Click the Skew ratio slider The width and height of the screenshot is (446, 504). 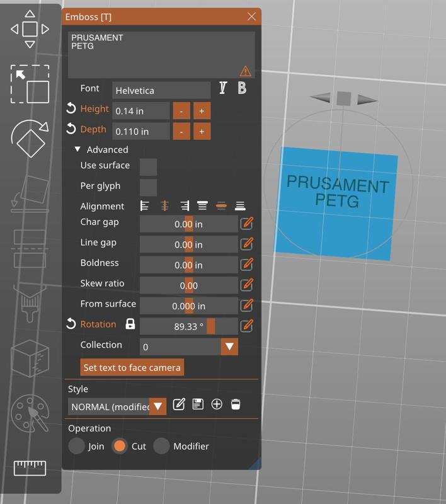point(189,285)
